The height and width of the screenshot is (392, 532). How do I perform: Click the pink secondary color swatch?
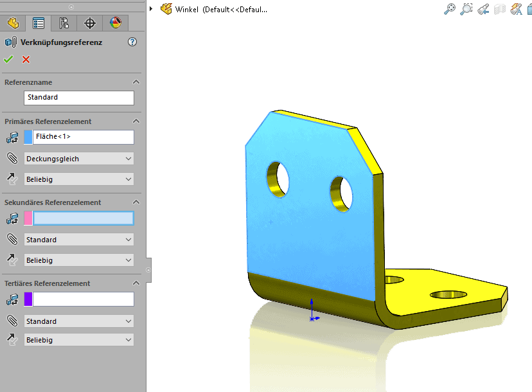tap(28, 218)
